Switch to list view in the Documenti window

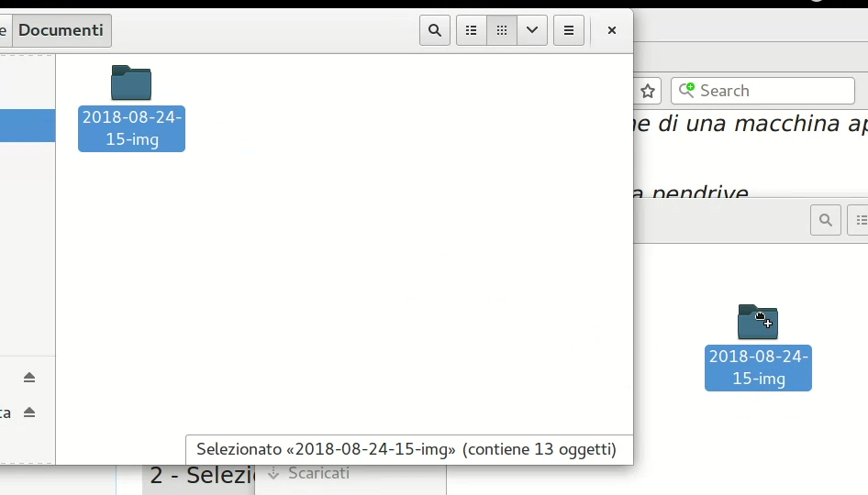[x=472, y=30]
